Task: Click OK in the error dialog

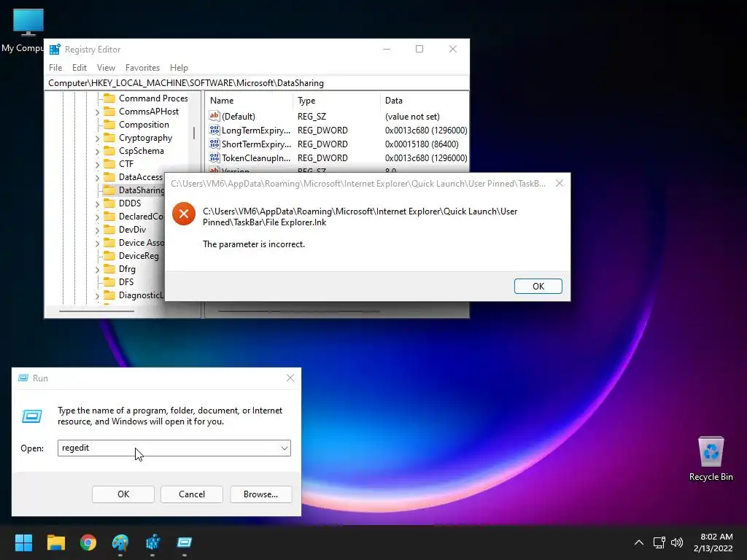Action: [x=538, y=286]
